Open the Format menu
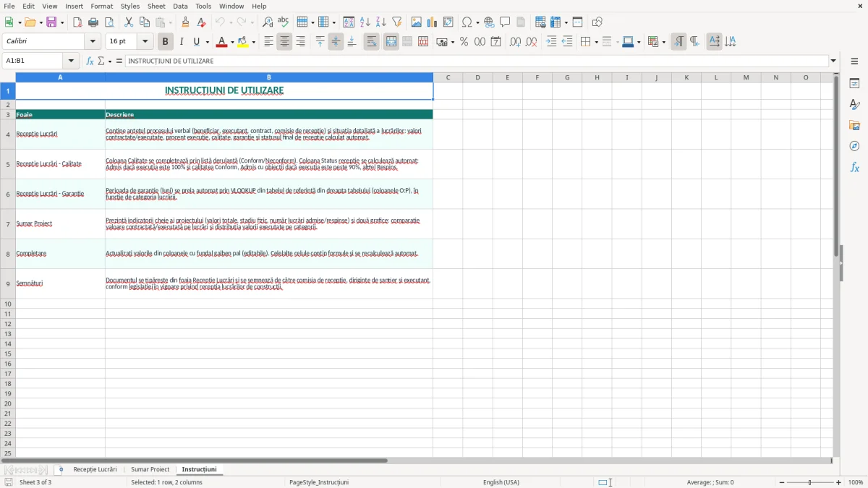The height and width of the screenshot is (488, 868). tap(102, 7)
